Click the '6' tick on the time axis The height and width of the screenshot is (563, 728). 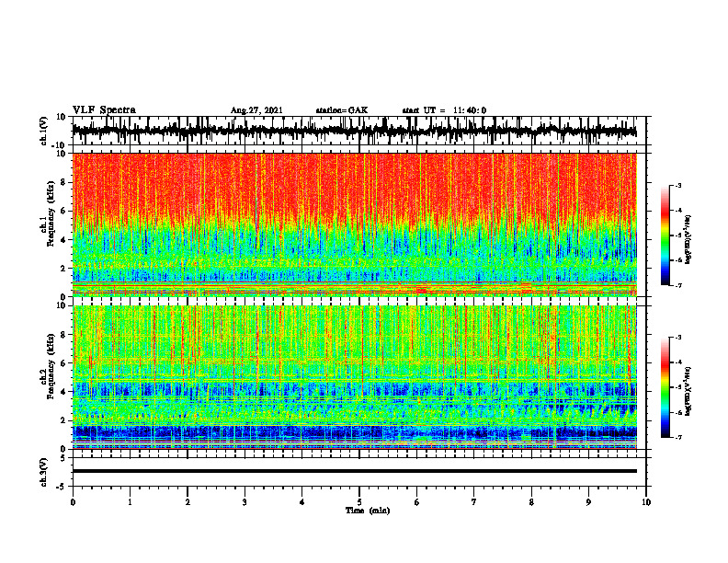tap(417, 502)
